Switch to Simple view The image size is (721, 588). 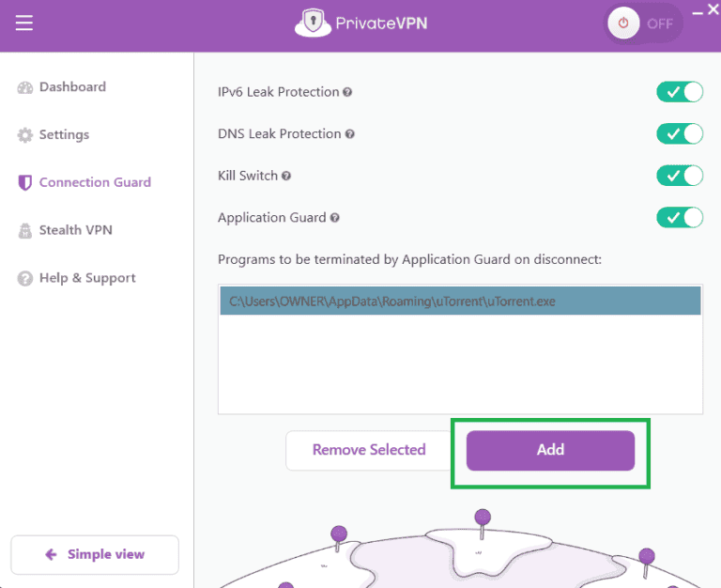(95, 554)
